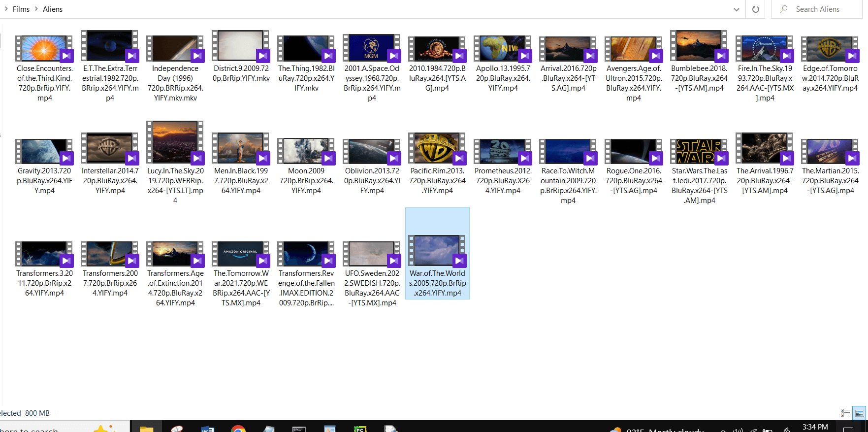Select the Apollo.13.1995 video thumbnail

pyautogui.click(x=503, y=48)
